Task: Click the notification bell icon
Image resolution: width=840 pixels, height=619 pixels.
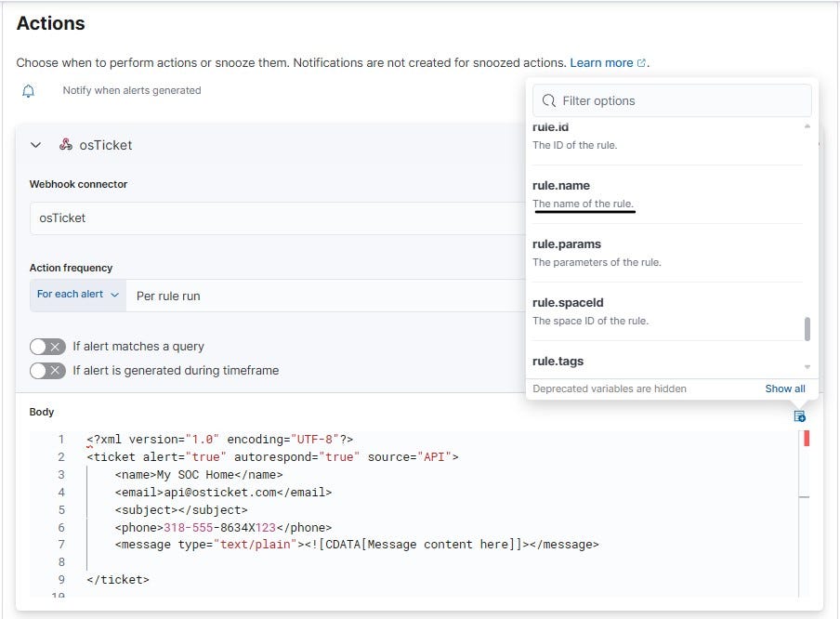Action: point(29,91)
